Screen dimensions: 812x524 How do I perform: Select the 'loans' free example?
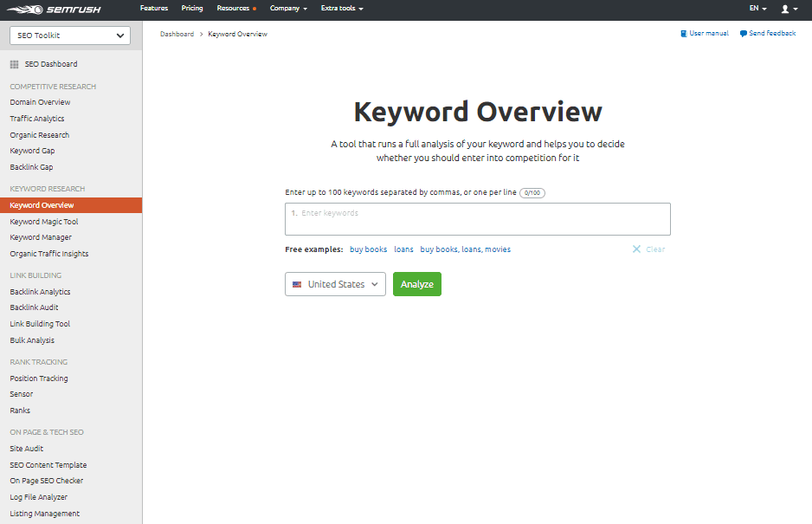pos(403,249)
